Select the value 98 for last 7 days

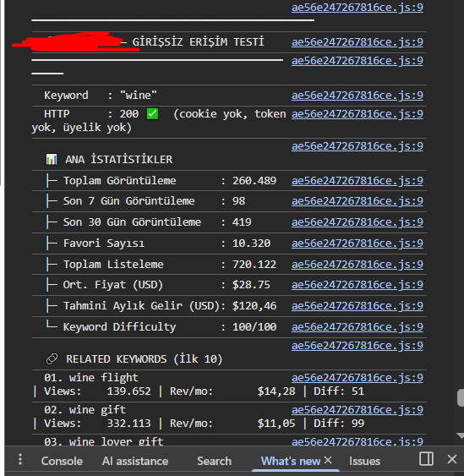pos(239,201)
